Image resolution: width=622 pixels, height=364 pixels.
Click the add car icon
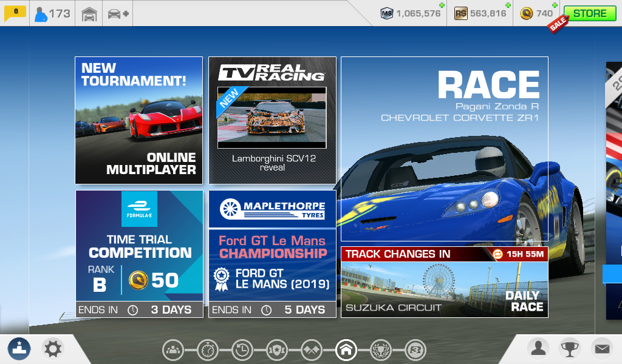click(x=118, y=14)
